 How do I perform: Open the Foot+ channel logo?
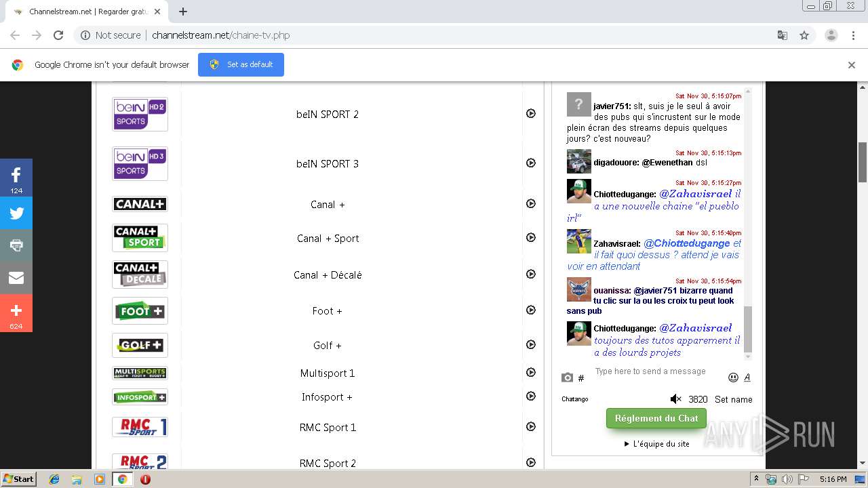coord(140,311)
